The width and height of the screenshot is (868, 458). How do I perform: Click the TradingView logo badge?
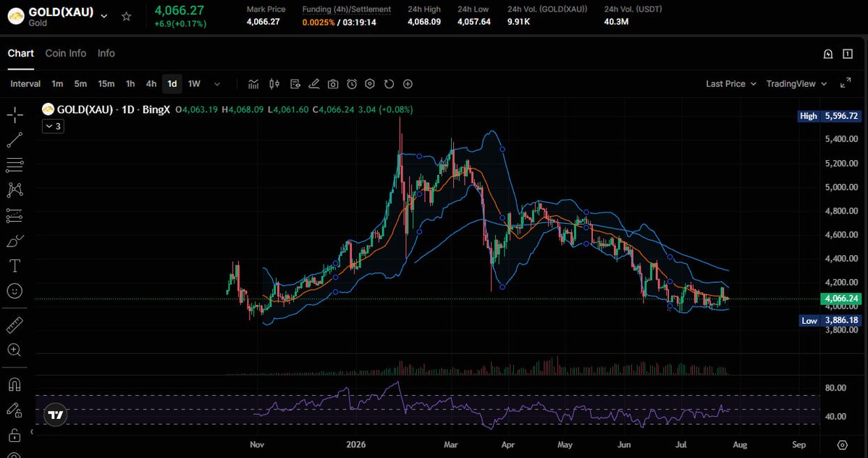pos(55,415)
